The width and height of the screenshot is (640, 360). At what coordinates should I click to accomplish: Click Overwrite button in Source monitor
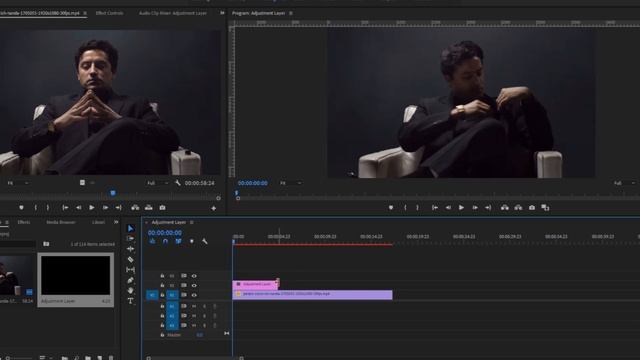pyautogui.click(x=149, y=208)
